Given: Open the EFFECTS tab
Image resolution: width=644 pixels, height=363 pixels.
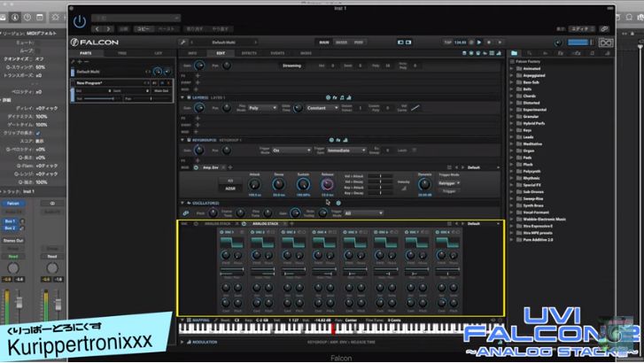Looking at the screenshot, I should point(249,53).
